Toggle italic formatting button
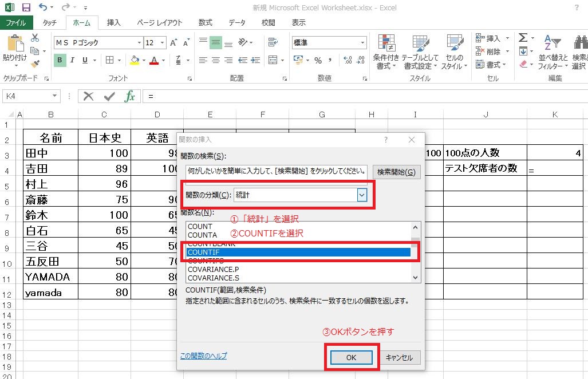This screenshot has height=379, width=588. point(73,60)
